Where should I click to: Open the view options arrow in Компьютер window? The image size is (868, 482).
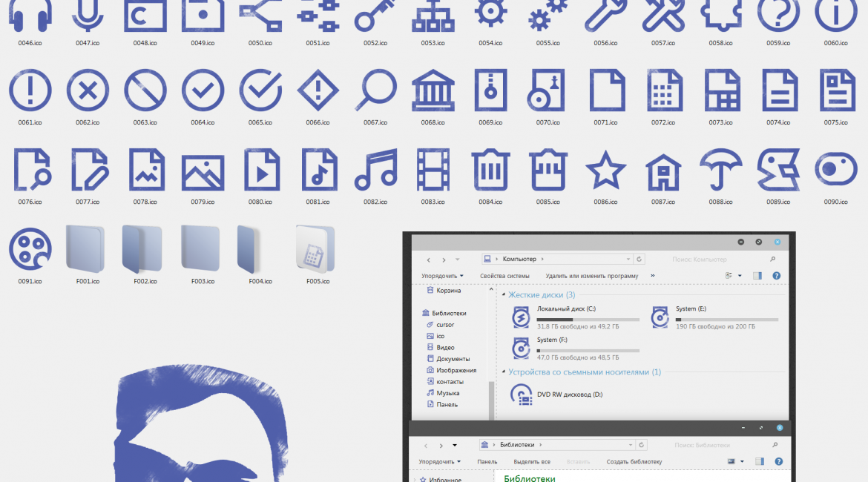point(740,276)
